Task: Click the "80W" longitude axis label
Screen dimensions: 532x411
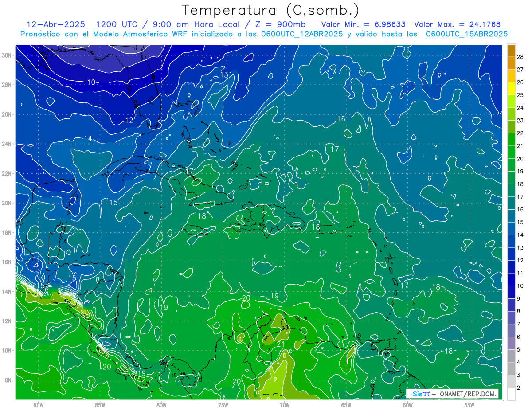Action: [161, 405]
